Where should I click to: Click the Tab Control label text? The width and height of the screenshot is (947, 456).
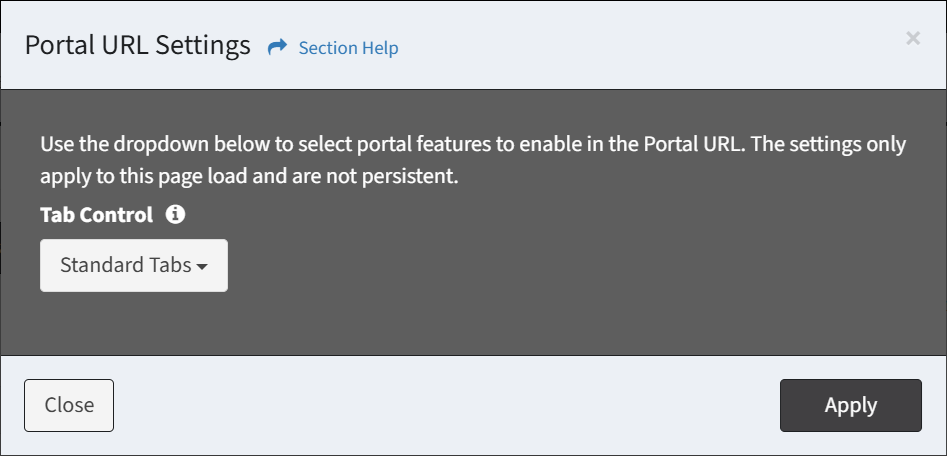pyautogui.click(x=97, y=215)
